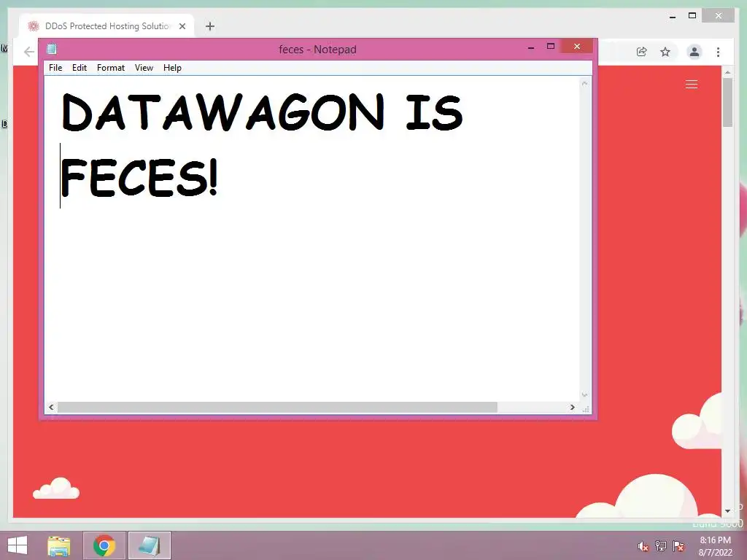Open the Format menu in Notepad
Screen dimensions: 747x560
click(x=111, y=68)
